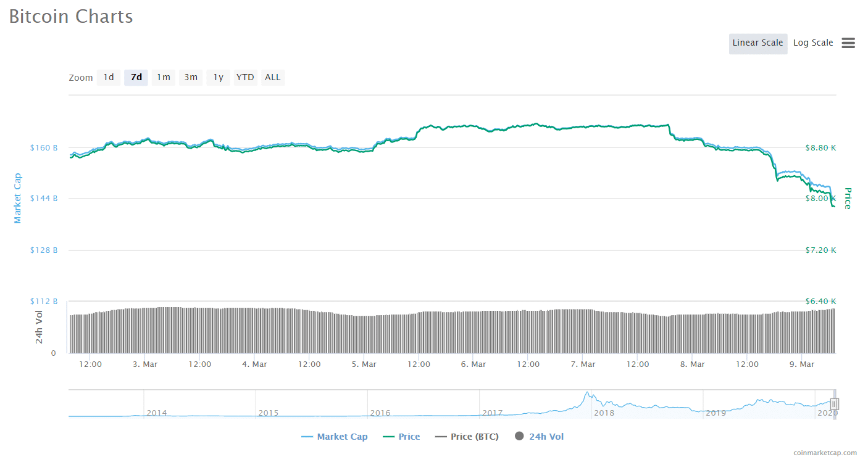This screenshot has width=868, height=465.
Task: Set zoom range to 1d
Action: (109, 77)
